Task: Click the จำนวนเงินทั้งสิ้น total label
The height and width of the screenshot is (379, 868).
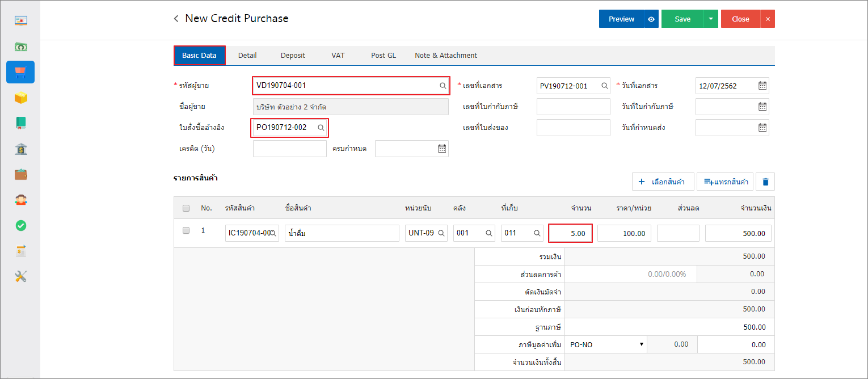Action: pyautogui.click(x=537, y=362)
